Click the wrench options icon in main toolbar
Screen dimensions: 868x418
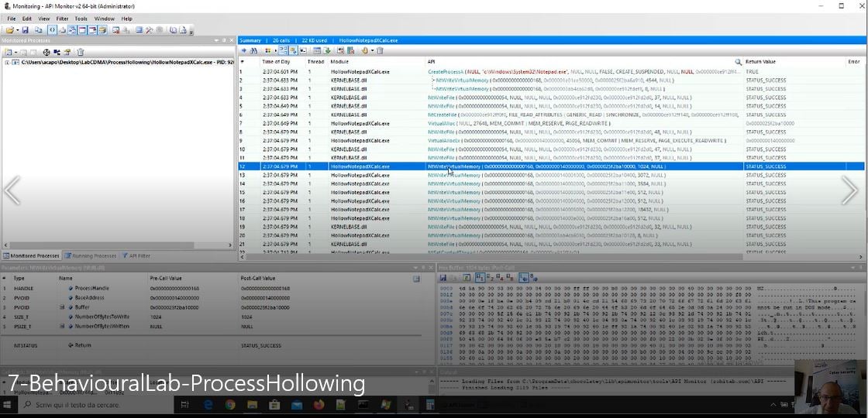(149, 30)
